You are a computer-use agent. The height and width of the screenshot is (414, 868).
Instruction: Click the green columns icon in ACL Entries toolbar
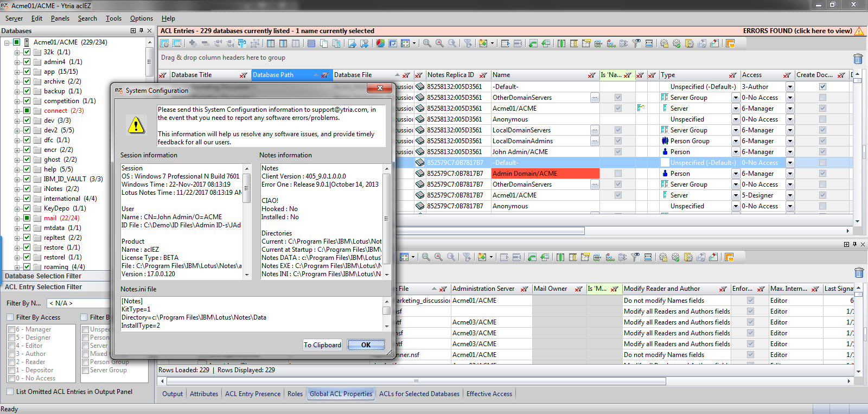pos(561,43)
